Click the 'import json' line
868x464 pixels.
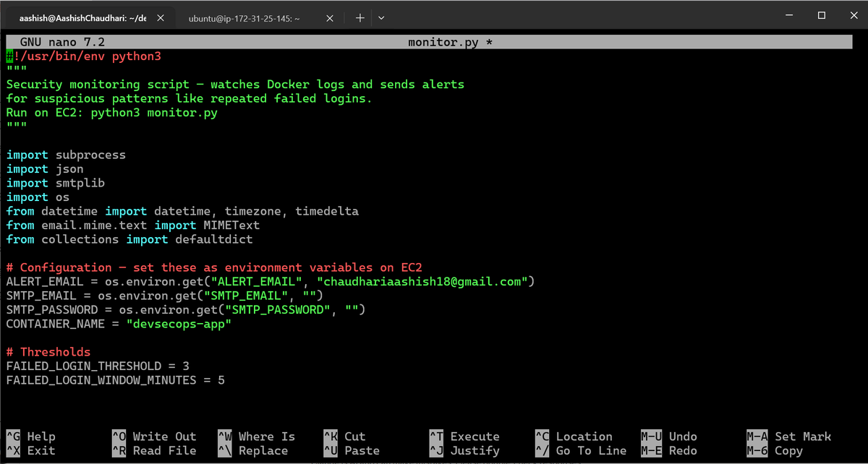pos(45,169)
